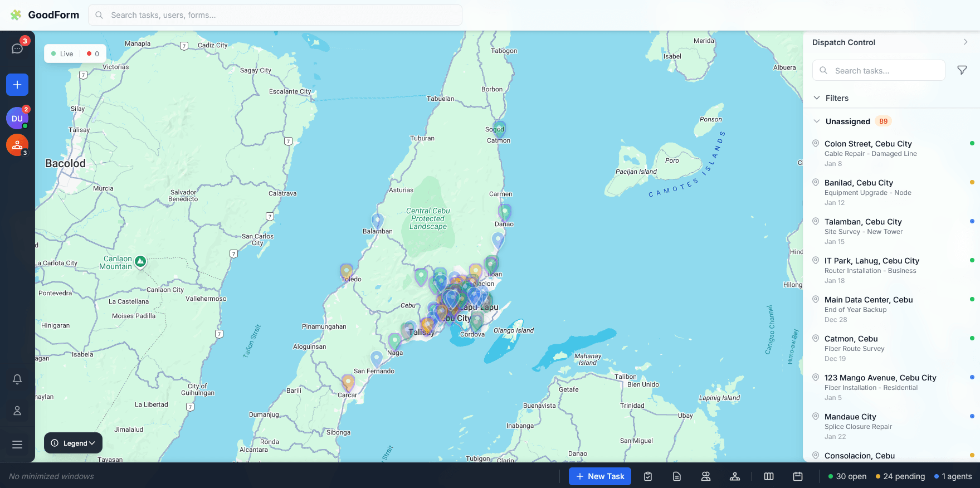Screen dimensions: 980x488
Task: Click the map pin near Sogod
Action: [499, 130]
